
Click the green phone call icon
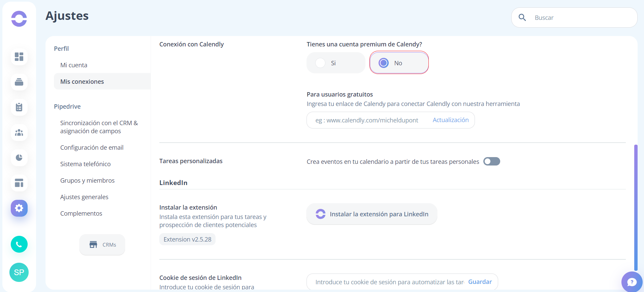(19, 244)
